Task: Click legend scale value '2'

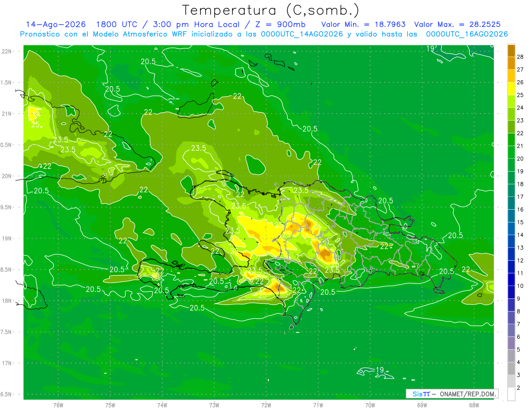Action: click(519, 388)
